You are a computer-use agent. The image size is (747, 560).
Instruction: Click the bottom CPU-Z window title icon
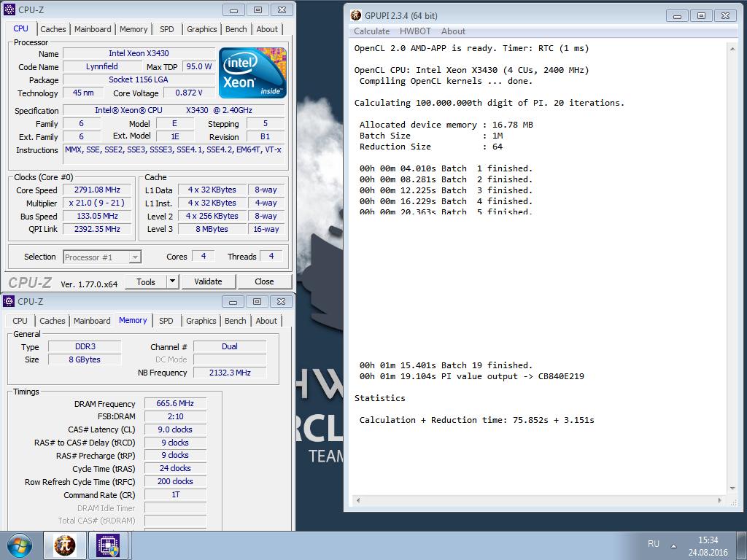(x=9, y=301)
